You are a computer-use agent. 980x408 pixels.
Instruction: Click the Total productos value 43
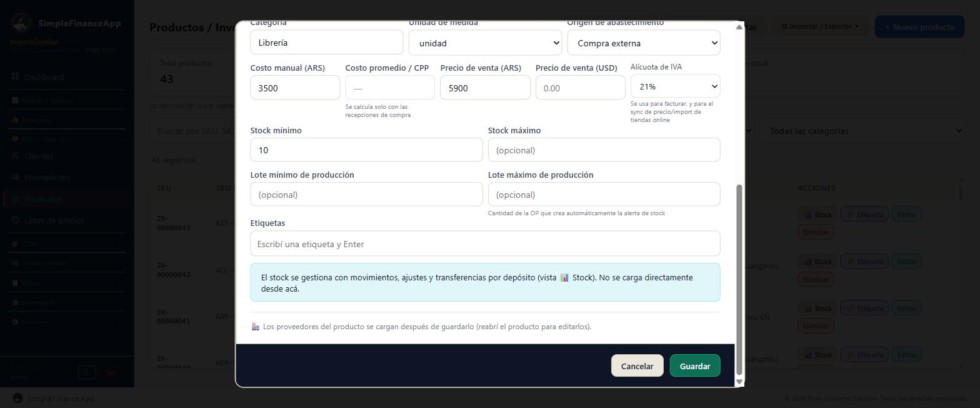click(167, 79)
